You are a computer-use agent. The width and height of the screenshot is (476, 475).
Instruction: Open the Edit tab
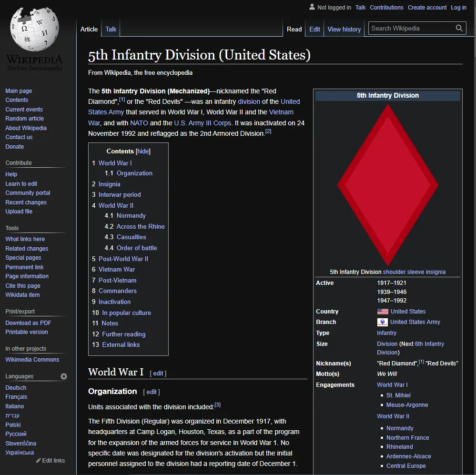pos(314,29)
